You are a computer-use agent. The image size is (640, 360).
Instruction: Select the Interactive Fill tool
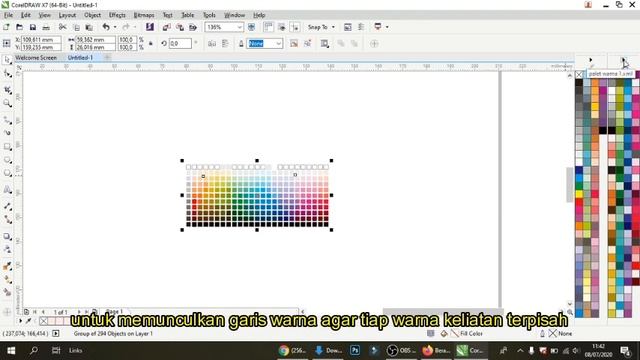7,280
